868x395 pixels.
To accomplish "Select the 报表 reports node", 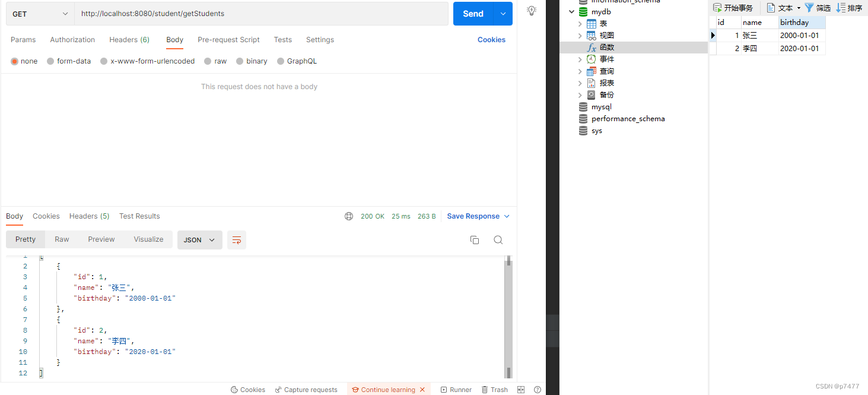I will (606, 83).
